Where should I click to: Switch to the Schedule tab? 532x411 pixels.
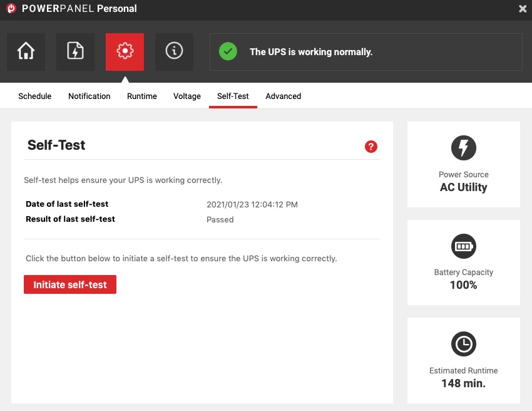point(34,96)
